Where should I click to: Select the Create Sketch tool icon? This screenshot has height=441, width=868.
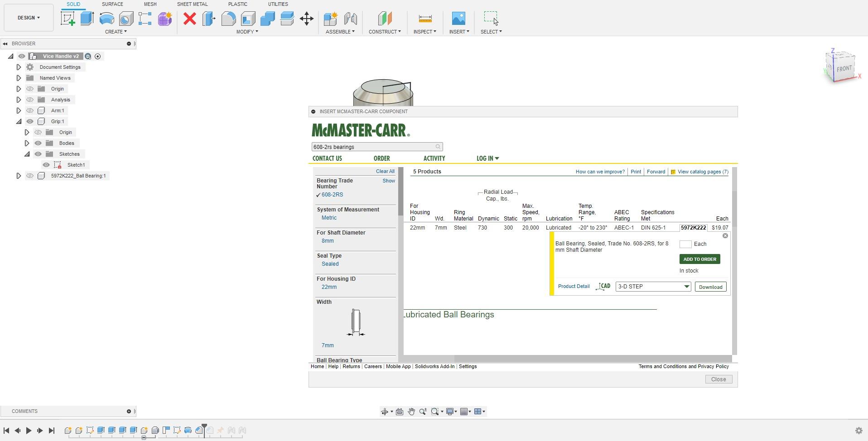[68, 19]
